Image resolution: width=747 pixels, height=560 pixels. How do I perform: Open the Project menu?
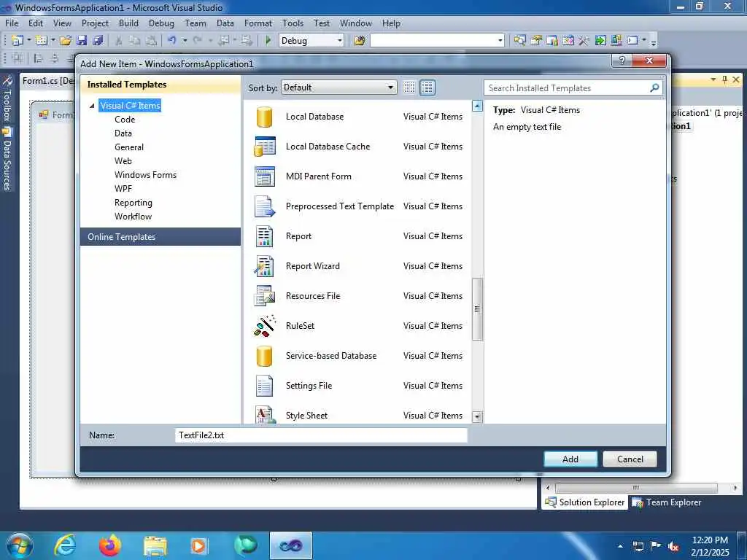pyautogui.click(x=95, y=23)
